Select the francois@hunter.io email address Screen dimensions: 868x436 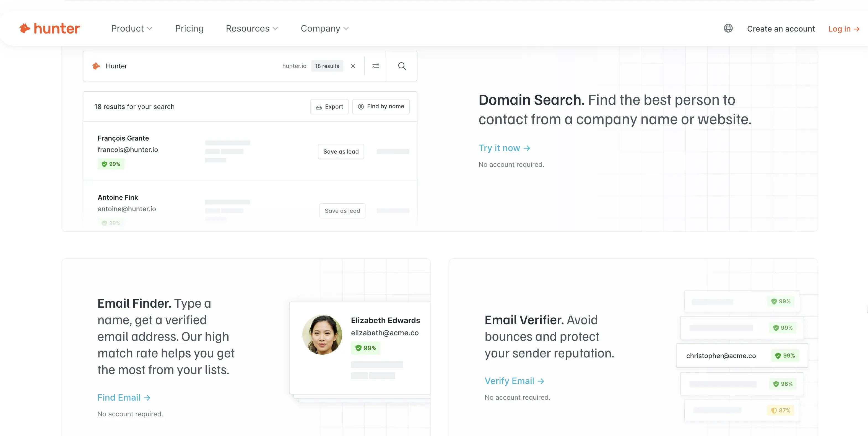tap(128, 150)
